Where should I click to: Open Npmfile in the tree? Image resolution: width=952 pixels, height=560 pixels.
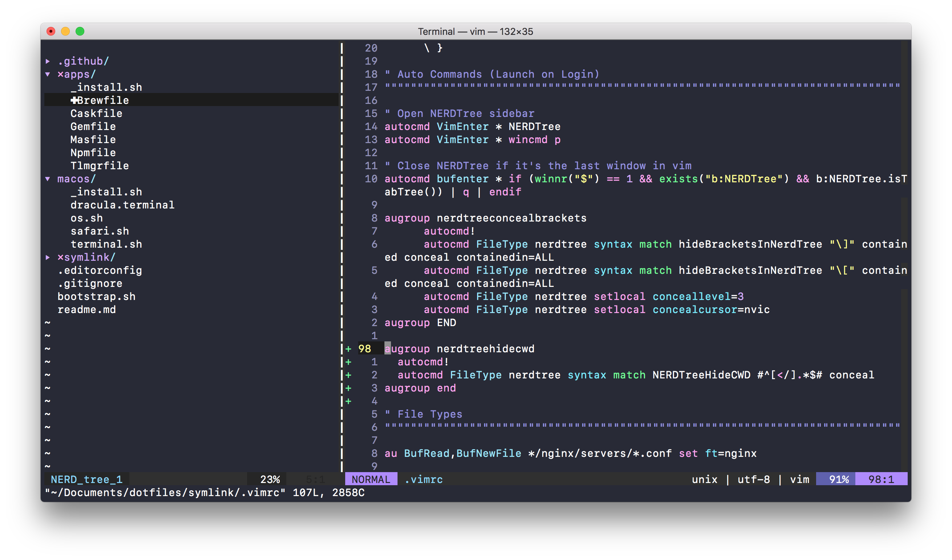point(93,153)
